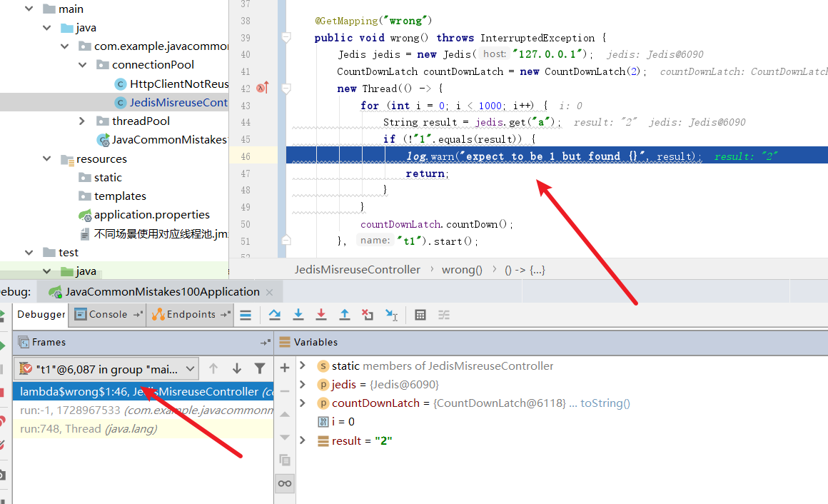This screenshot has width=828, height=504.
Task: Click the Run to Cursor icon
Action: click(391, 315)
